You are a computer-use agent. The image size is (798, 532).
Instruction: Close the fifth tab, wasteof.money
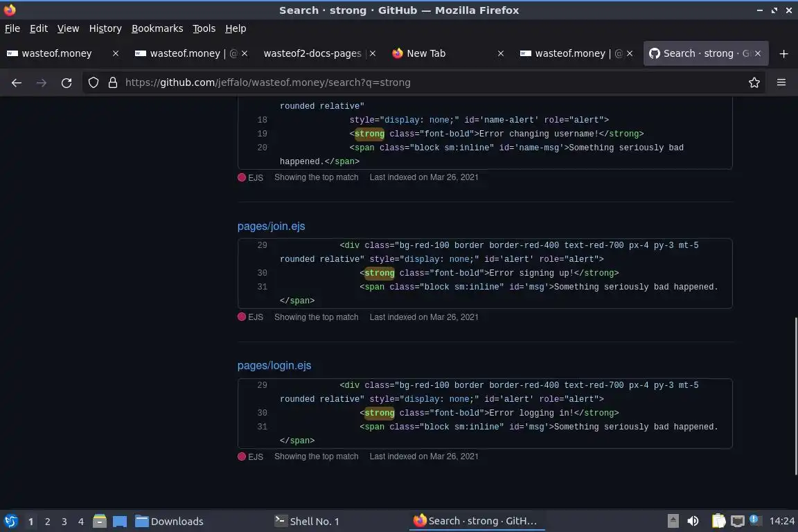630,53
